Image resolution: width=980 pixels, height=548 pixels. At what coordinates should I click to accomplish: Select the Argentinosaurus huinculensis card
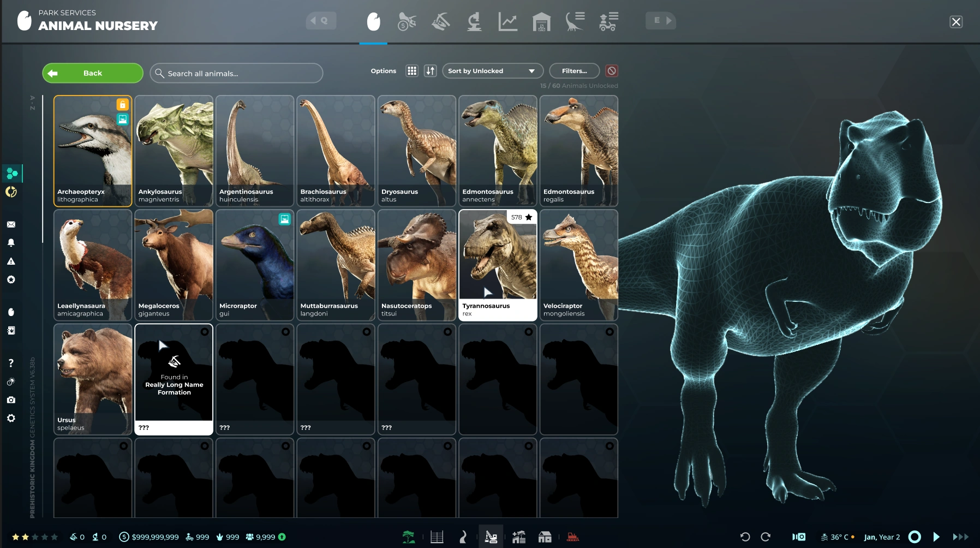(255, 151)
